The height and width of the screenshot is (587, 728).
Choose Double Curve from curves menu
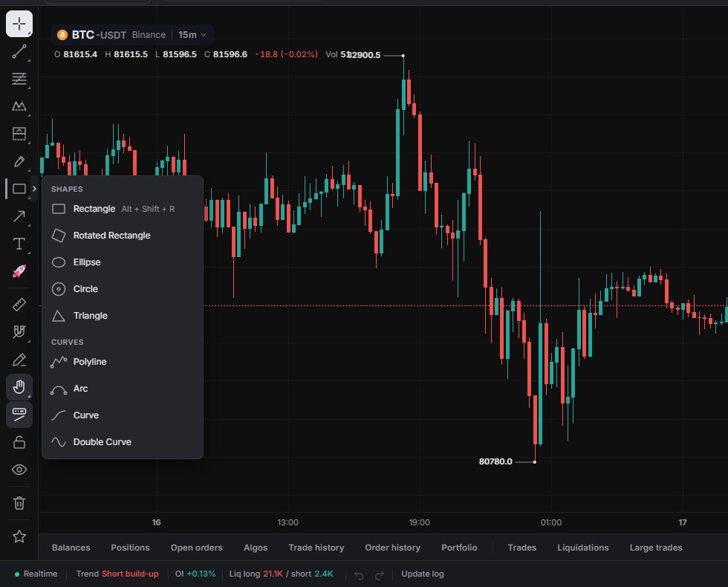[123, 442]
